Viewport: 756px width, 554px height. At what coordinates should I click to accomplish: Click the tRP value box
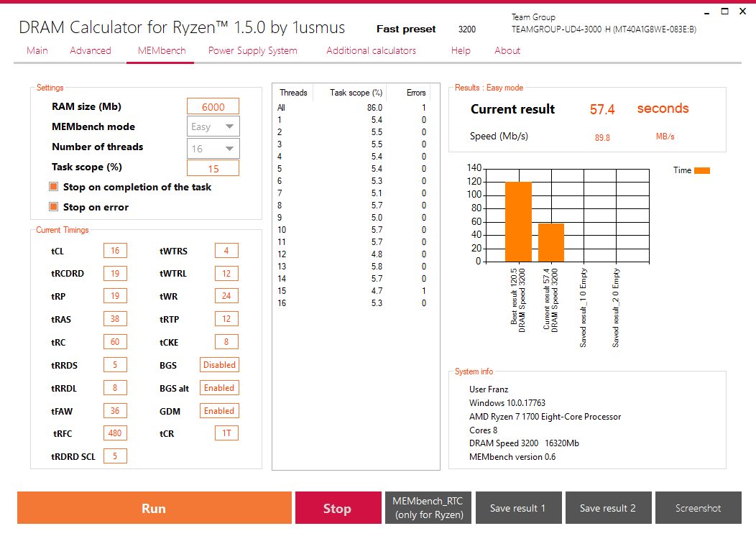[x=115, y=296]
